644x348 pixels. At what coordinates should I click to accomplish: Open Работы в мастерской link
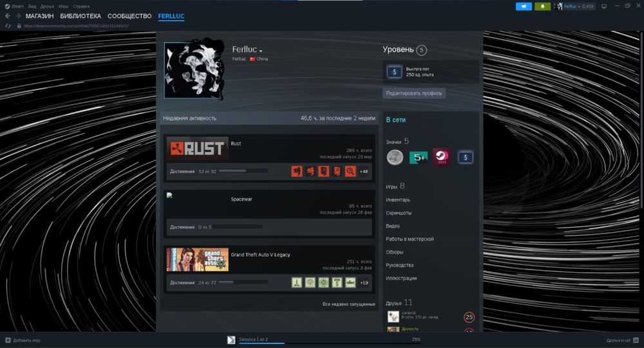coord(410,239)
